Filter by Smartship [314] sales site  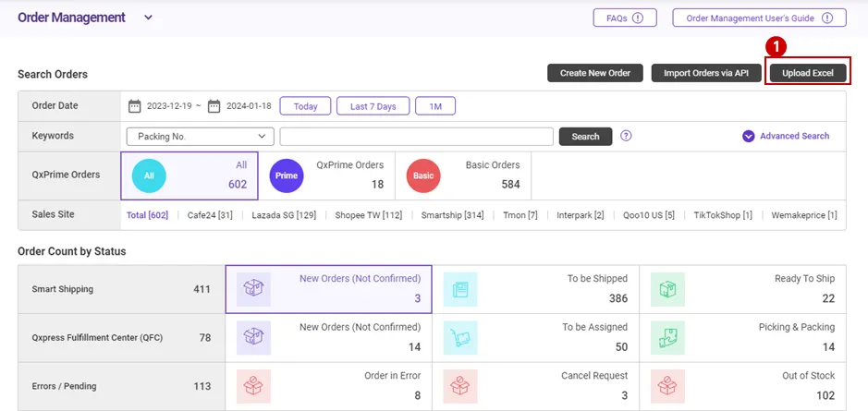(452, 215)
